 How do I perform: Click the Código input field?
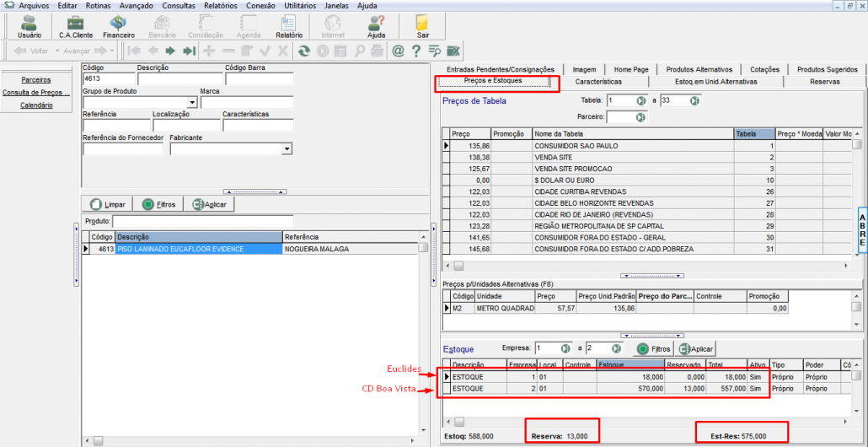pyautogui.click(x=107, y=79)
